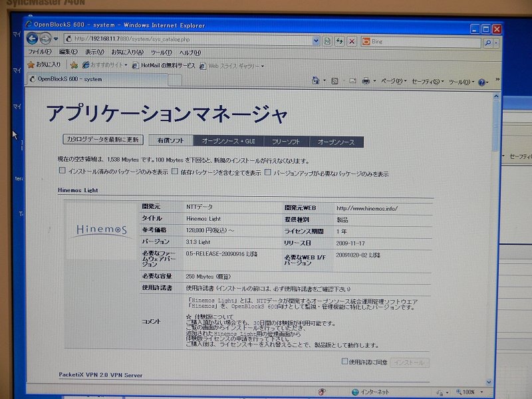The image size is (532, 399).
Task: Click the お気に入り favorites star button
Action: 44,65
